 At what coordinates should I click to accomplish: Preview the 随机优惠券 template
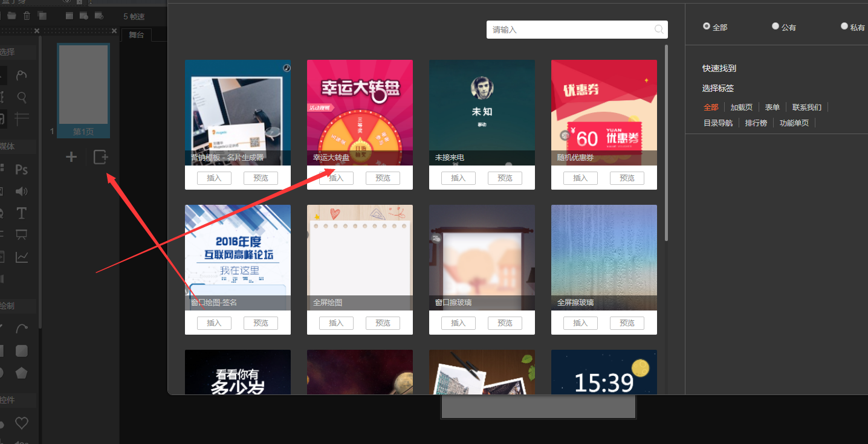click(x=627, y=178)
